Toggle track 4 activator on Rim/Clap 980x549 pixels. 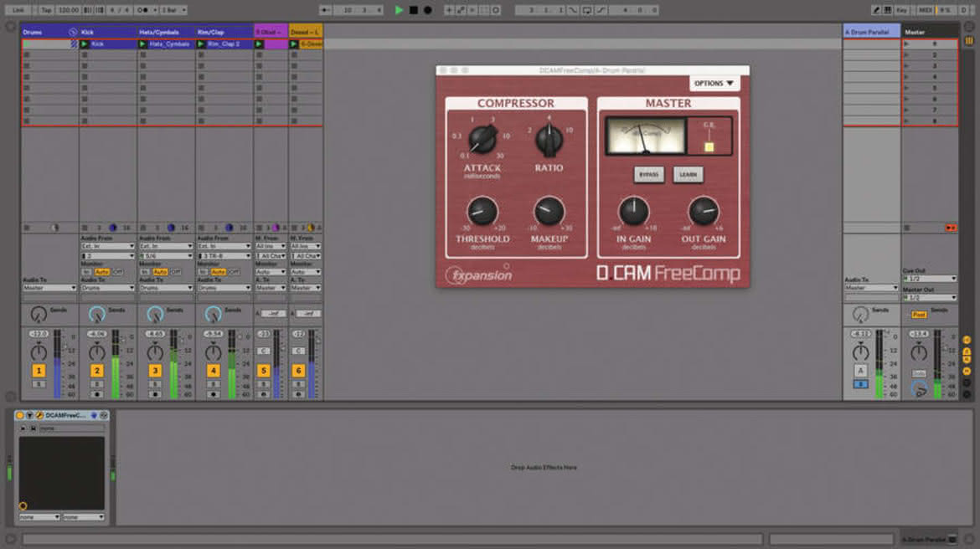tap(213, 371)
